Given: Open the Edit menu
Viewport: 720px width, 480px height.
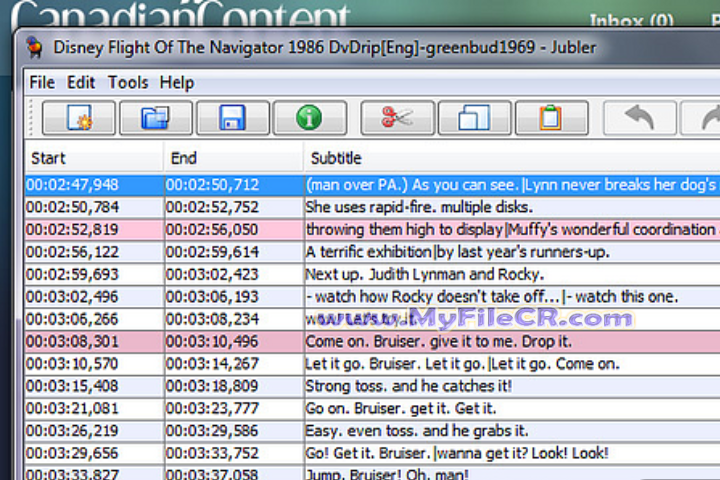Looking at the screenshot, I should pyautogui.click(x=81, y=83).
